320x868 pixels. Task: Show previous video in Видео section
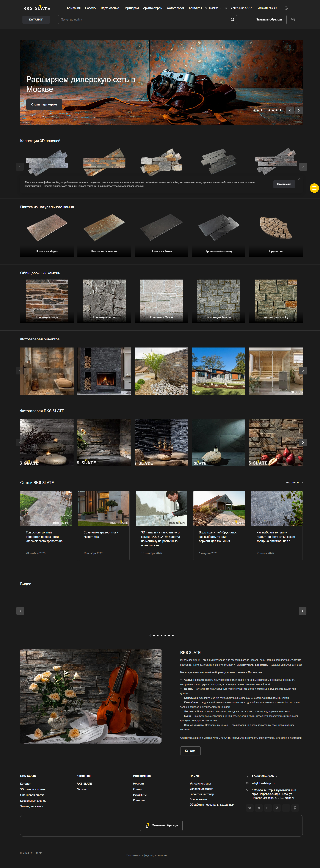pos(20,611)
